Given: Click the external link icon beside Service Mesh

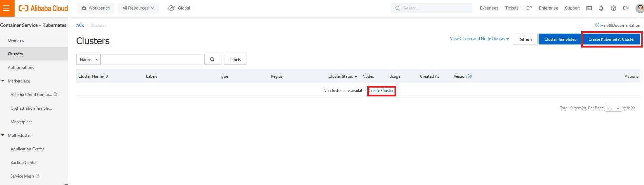Looking at the screenshot, I should pos(38,176).
